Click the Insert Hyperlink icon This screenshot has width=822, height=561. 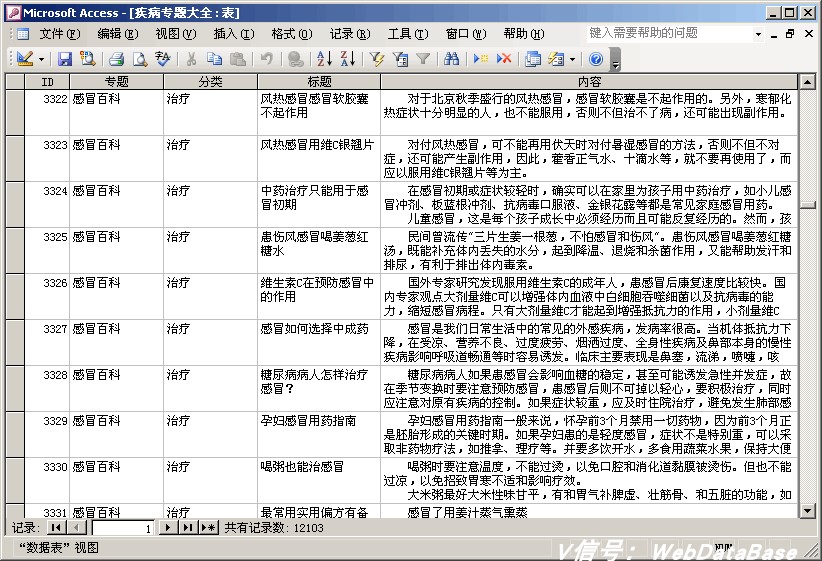(x=296, y=59)
